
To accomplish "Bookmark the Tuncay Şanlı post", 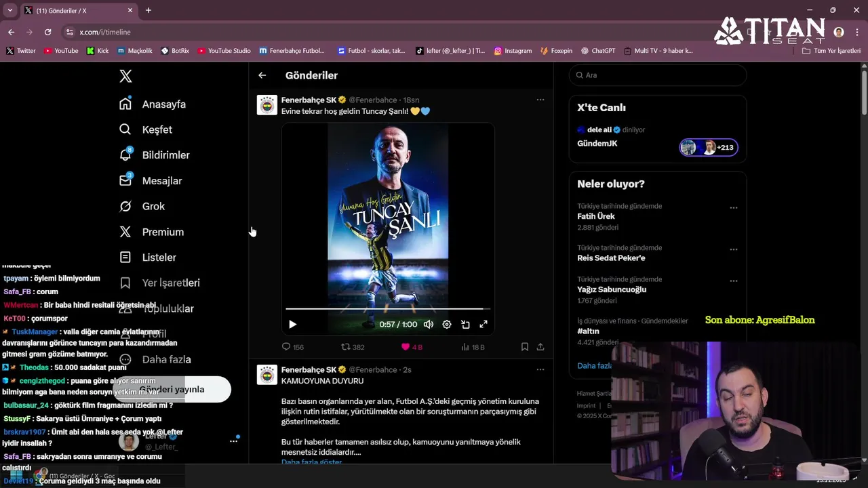I will point(525,347).
